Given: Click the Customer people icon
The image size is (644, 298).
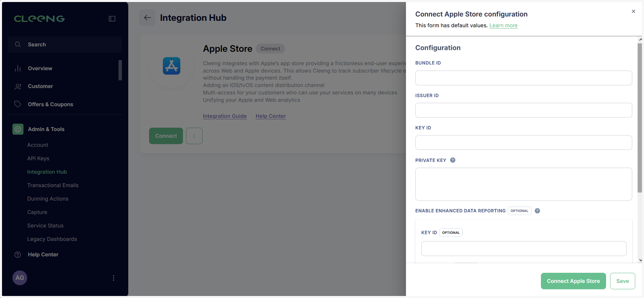Looking at the screenshot, I should click(18, 86).
